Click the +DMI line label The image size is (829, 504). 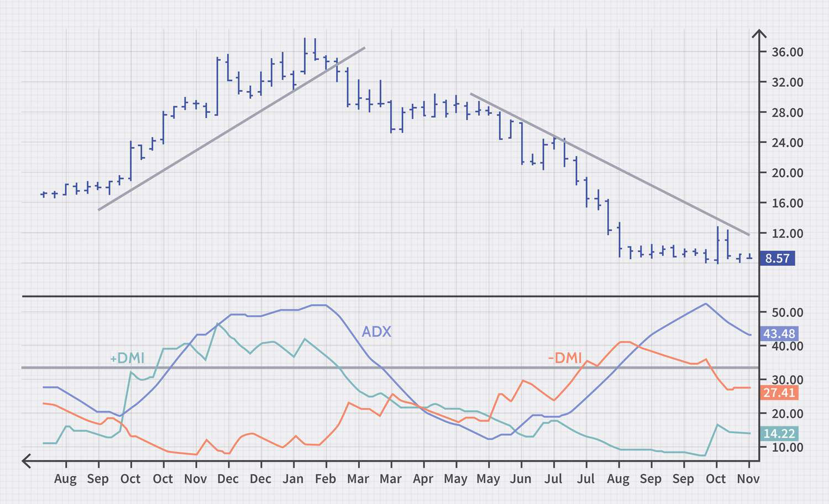pos(127,358)
